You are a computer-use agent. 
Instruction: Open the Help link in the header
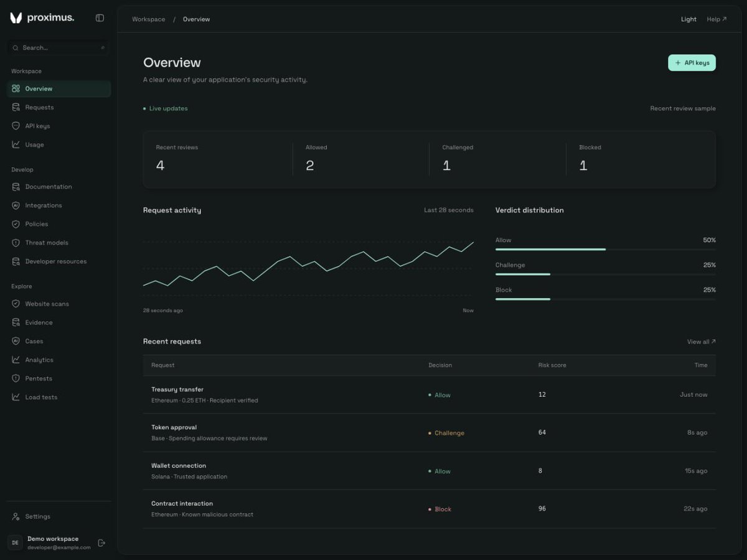pos(716,19)
